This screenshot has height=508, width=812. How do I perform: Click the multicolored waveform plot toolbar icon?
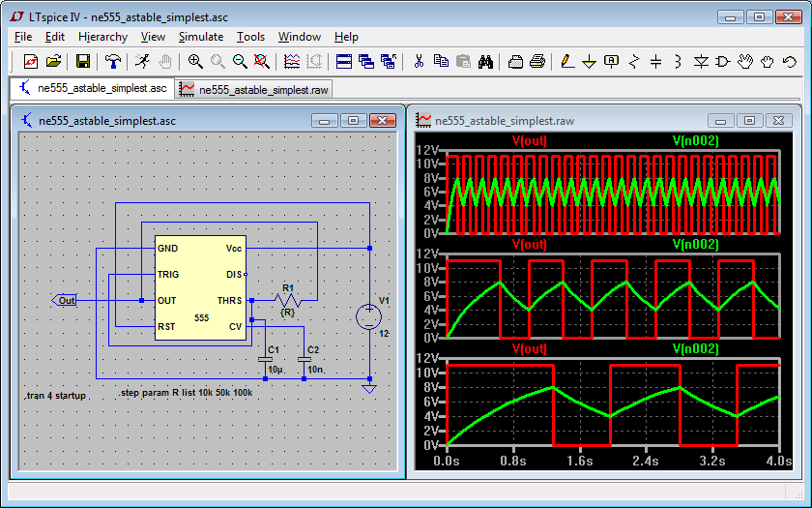[x=292, y=62]
